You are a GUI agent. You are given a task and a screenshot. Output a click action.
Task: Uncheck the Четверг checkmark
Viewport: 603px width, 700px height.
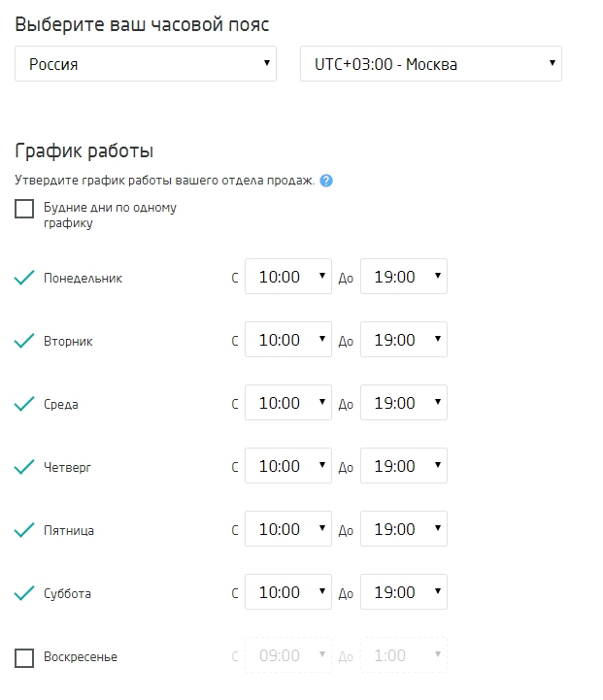point(24,467)
